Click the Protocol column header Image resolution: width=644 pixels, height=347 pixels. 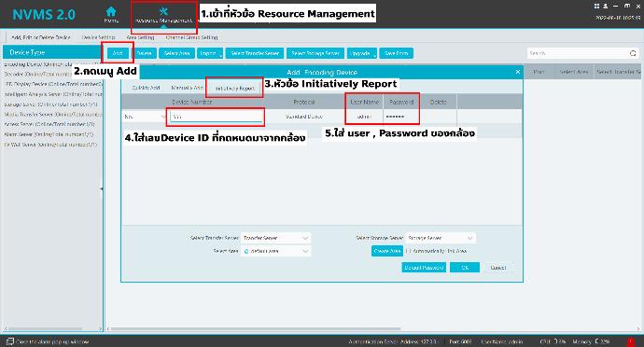(304, 102)
